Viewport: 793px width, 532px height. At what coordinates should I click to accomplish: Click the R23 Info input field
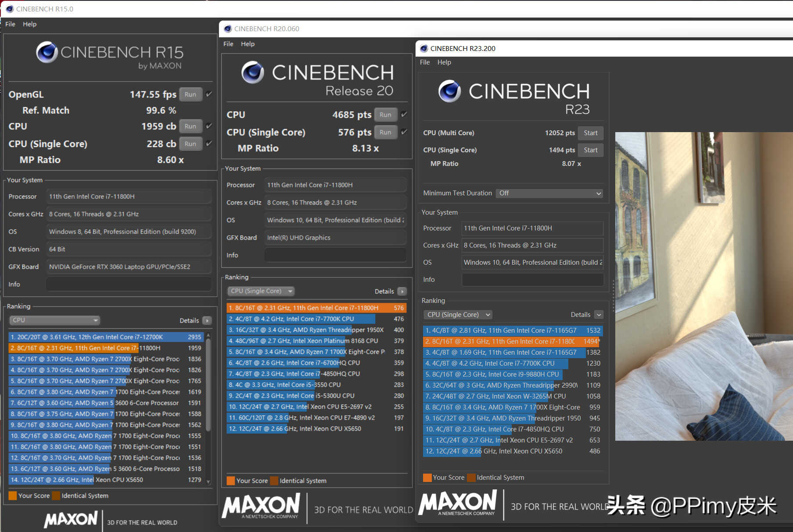[x=533, y=280]
